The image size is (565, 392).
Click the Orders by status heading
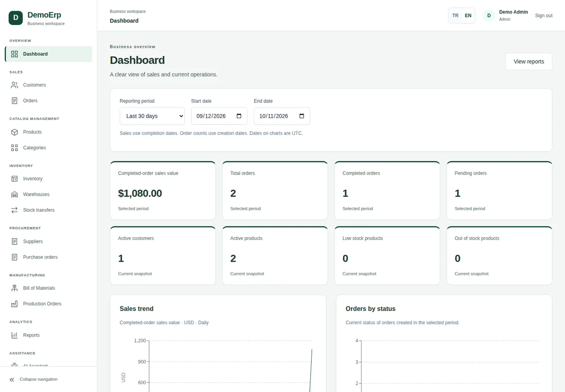coord(371,309)
